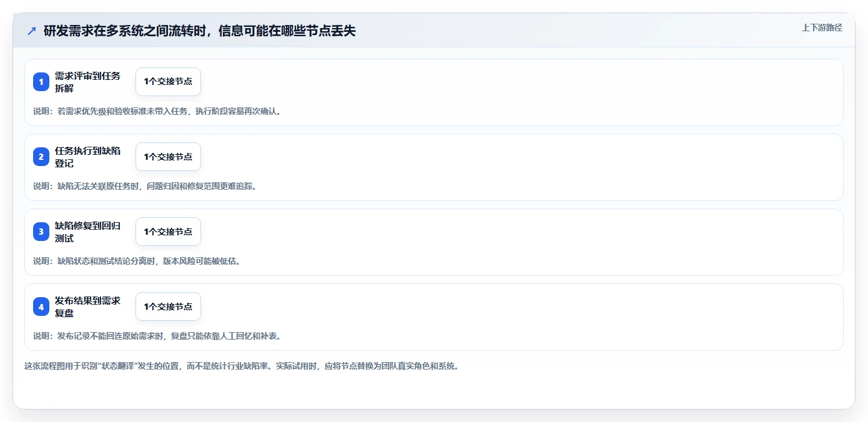Click the arrow icon beside the title
868x422 pixels.
[32, 31]
